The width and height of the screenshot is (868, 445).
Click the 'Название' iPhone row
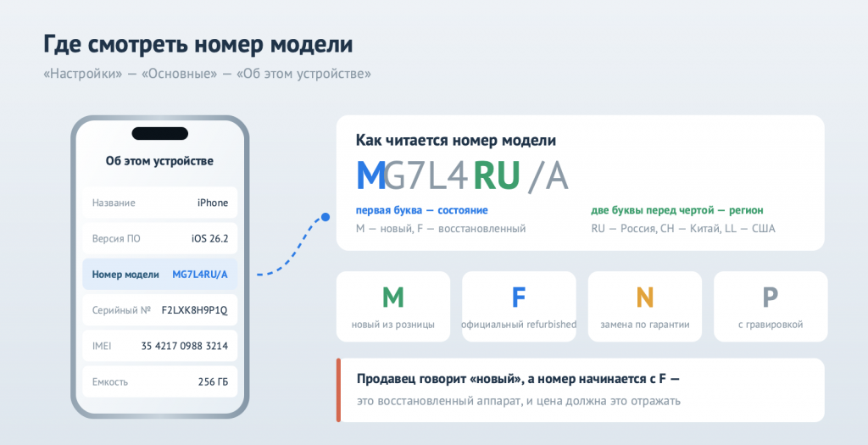(x=160, y=203)
